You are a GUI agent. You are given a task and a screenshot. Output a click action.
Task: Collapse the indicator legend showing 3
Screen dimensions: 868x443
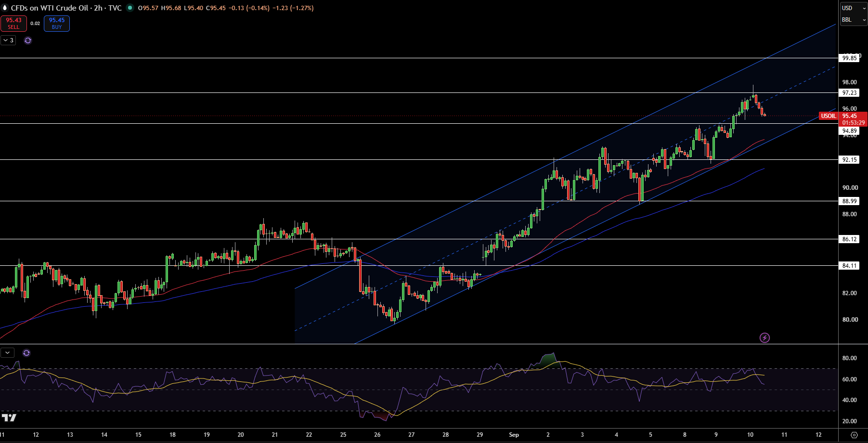coord(9,40)
